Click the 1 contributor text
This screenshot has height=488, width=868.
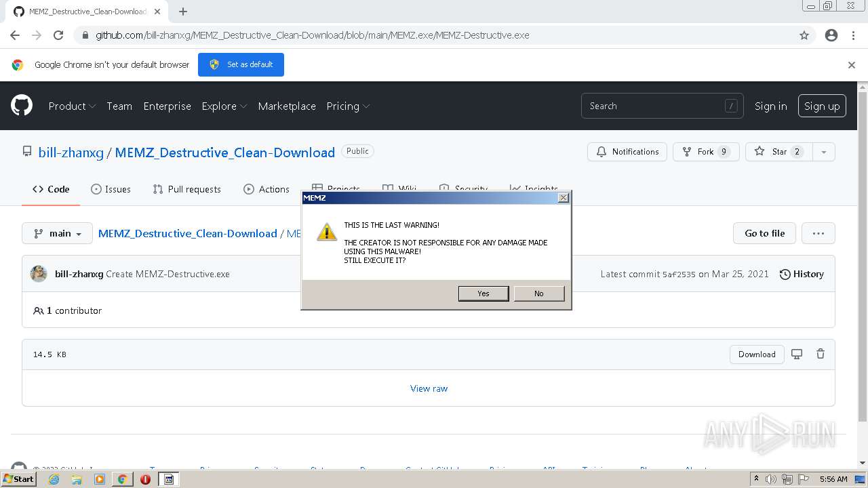coord(75,310)
